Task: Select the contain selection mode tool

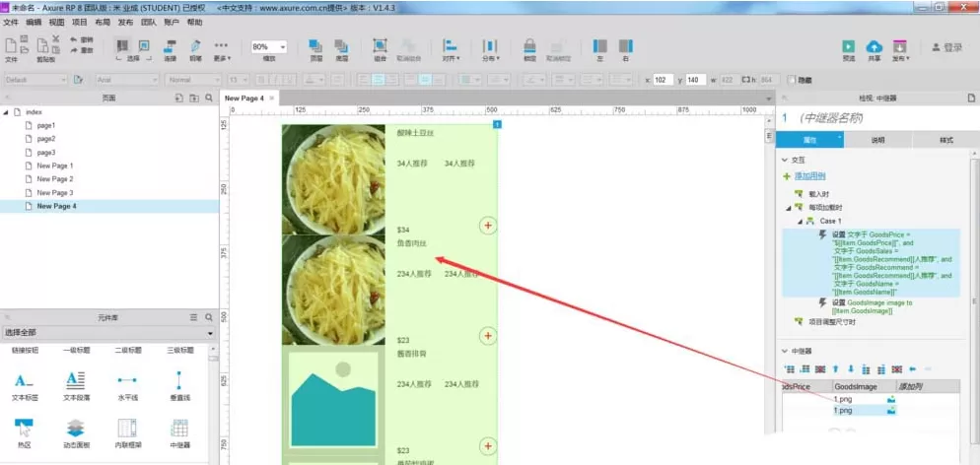Action: point(144,45)
